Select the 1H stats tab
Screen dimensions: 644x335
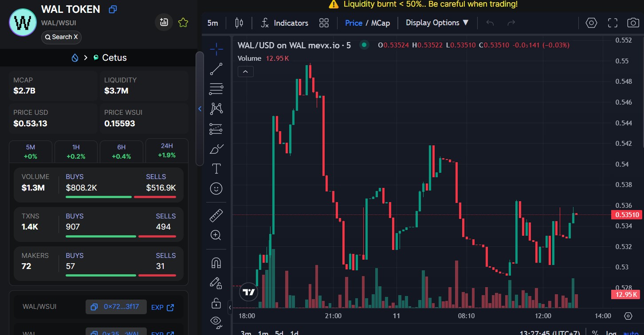pyautogui.click(x=76, y=152)
